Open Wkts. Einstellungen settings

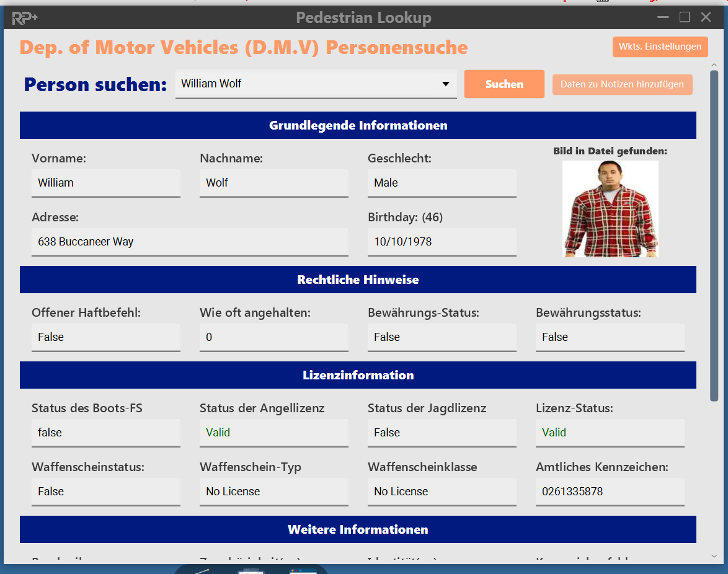[x=660, y=47]
